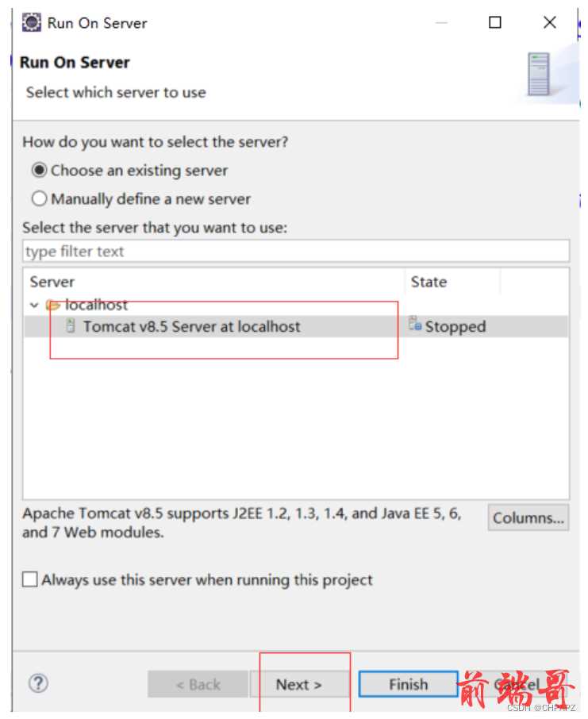Click the Stopped state icon

(415, 324)
